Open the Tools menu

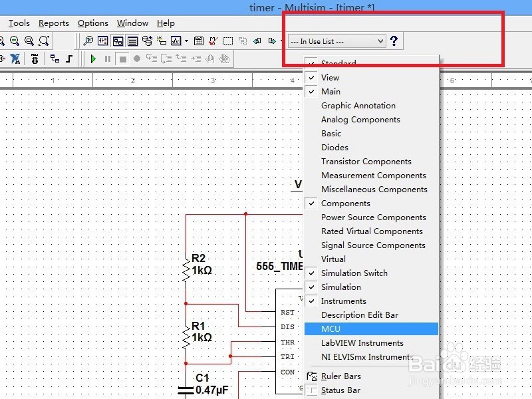pos(19,23)
